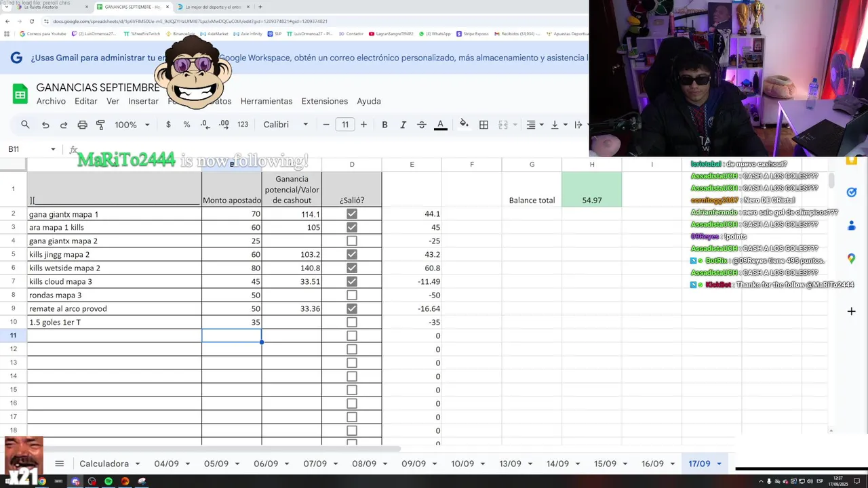Open the number format 123 menu
Viewport: 868px width, 488px height.
(x=243, y=125)
